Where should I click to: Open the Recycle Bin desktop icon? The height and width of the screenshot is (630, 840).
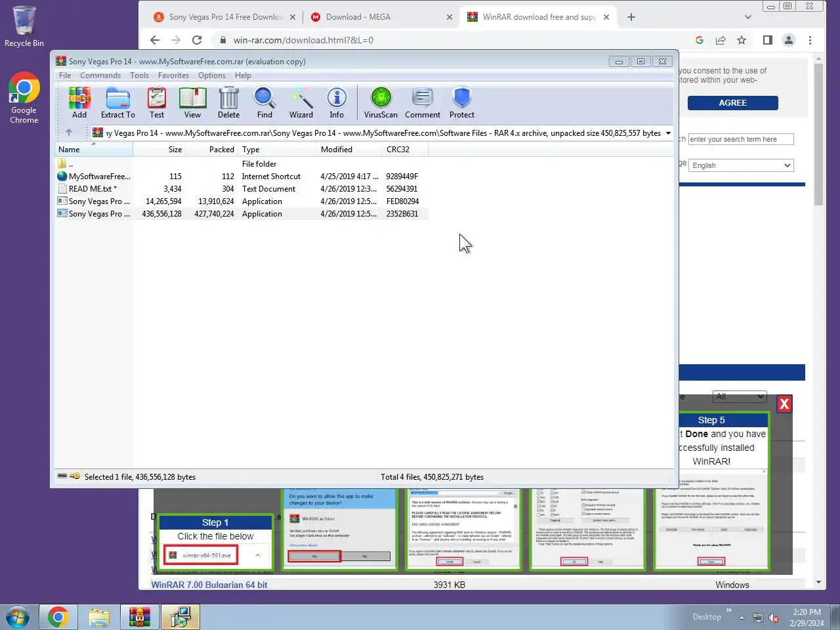[24, 26]
